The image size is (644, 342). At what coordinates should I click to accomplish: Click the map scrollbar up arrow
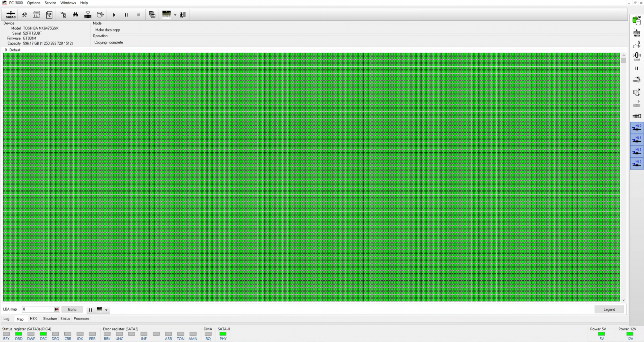point(624,55)
